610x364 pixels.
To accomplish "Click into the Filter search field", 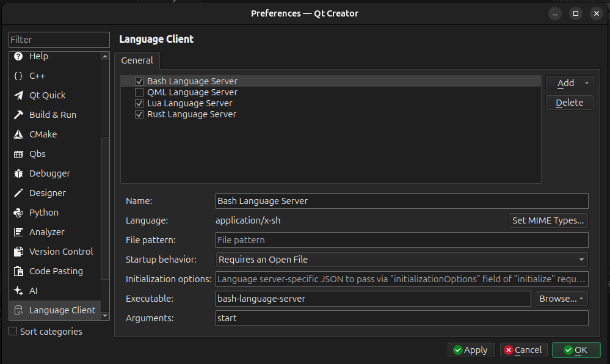I will click(59, 40).
